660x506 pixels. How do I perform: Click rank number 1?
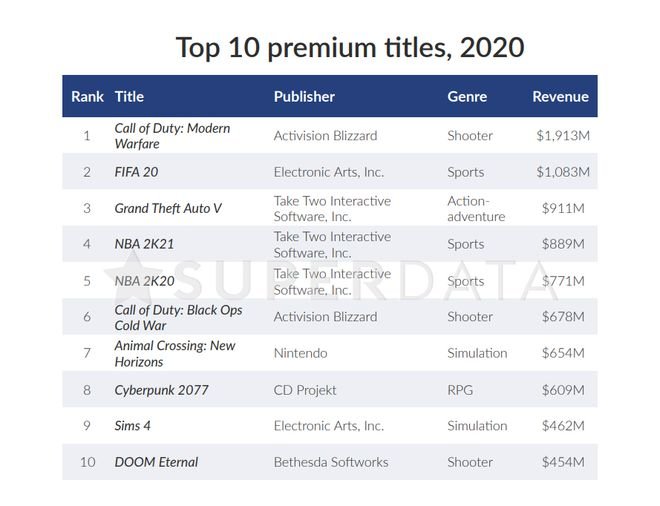[87, 136]
